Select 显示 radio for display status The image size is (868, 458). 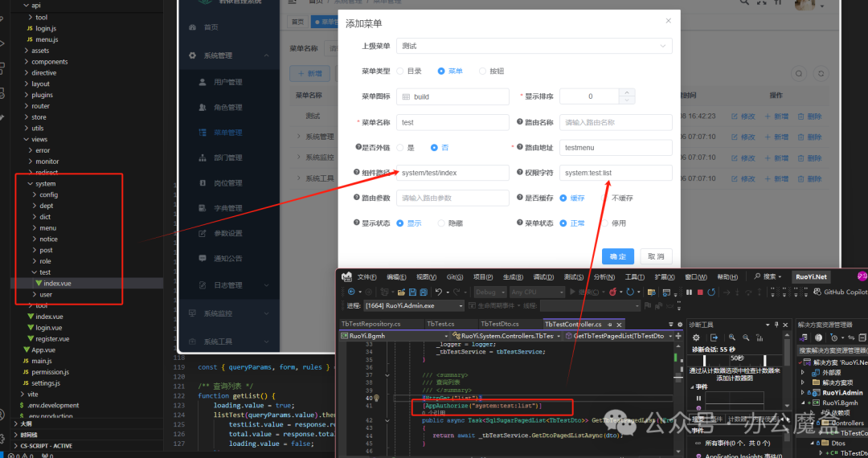(x=400, y=223)
